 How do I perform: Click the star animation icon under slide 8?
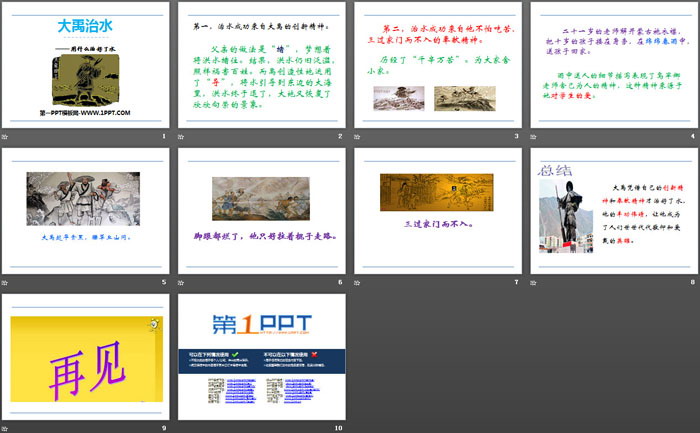(533, 283)
